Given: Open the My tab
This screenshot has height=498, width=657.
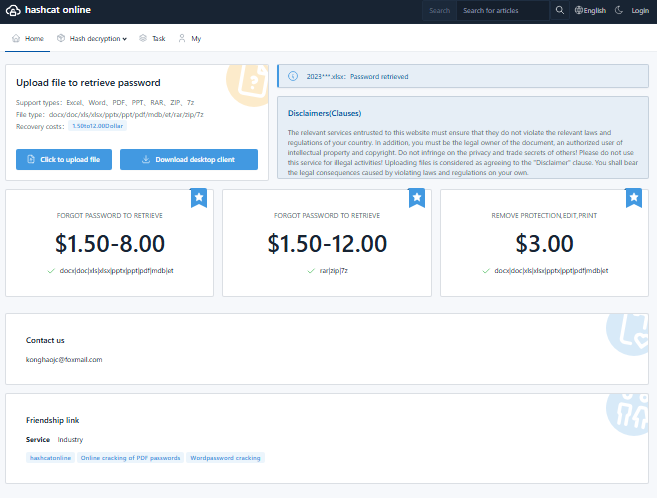Looking at the screenshot, I should point(190,39).
